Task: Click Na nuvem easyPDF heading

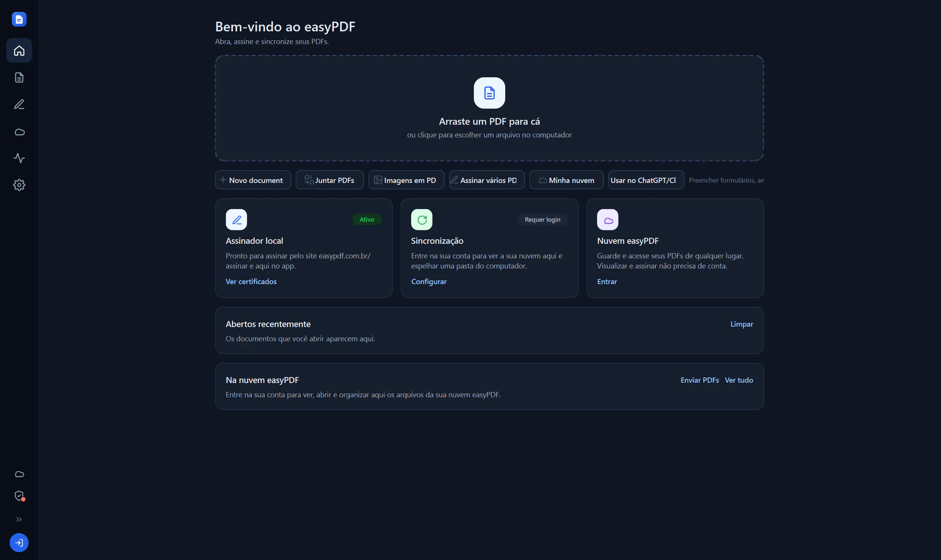Action: click(x=262, y=380)
